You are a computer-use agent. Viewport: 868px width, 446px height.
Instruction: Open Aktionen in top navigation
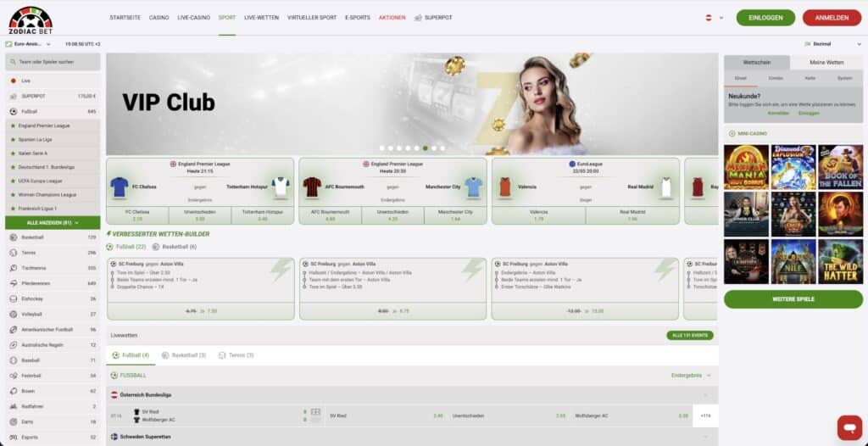[x=392, y=18]
